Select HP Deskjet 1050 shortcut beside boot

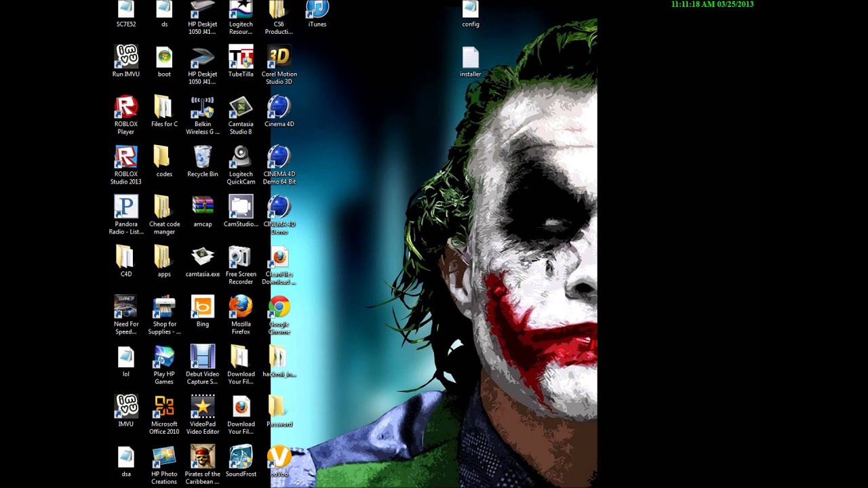(x=203, y=65)
